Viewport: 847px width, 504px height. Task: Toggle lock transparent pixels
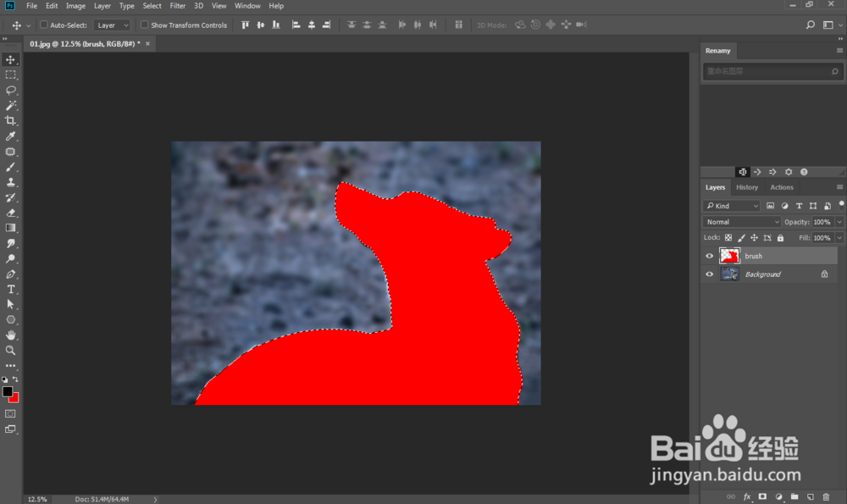728,238
